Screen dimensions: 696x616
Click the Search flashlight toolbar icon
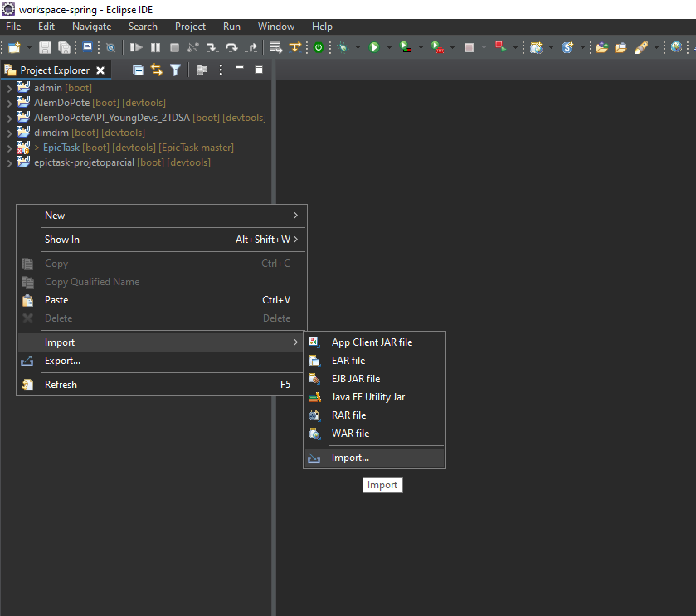point(641,47)
